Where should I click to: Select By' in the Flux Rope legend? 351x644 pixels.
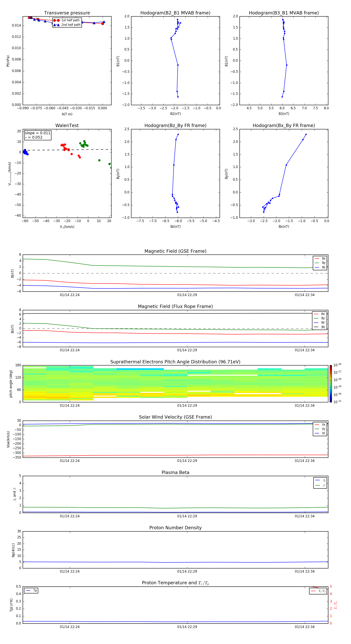[x=320, y=318]
